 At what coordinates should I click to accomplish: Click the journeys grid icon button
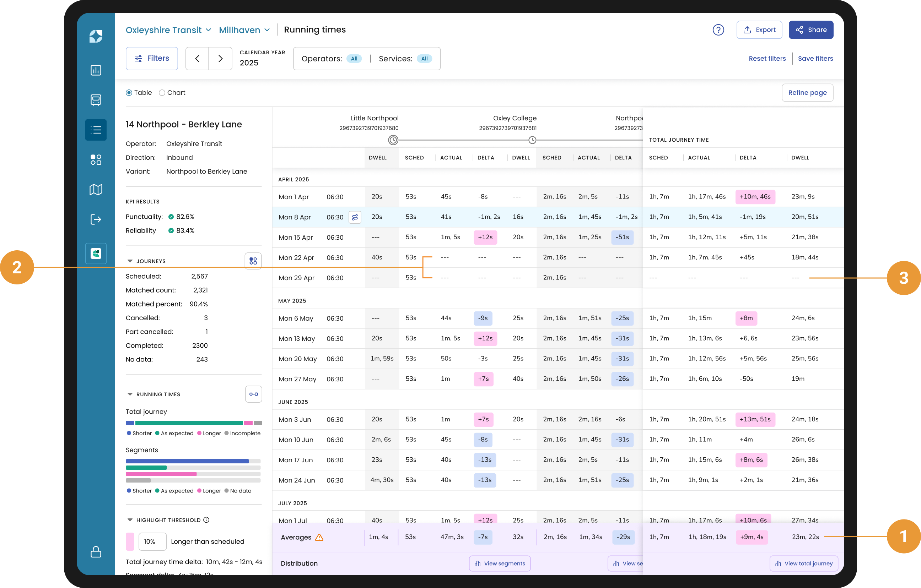coord(253,261)
